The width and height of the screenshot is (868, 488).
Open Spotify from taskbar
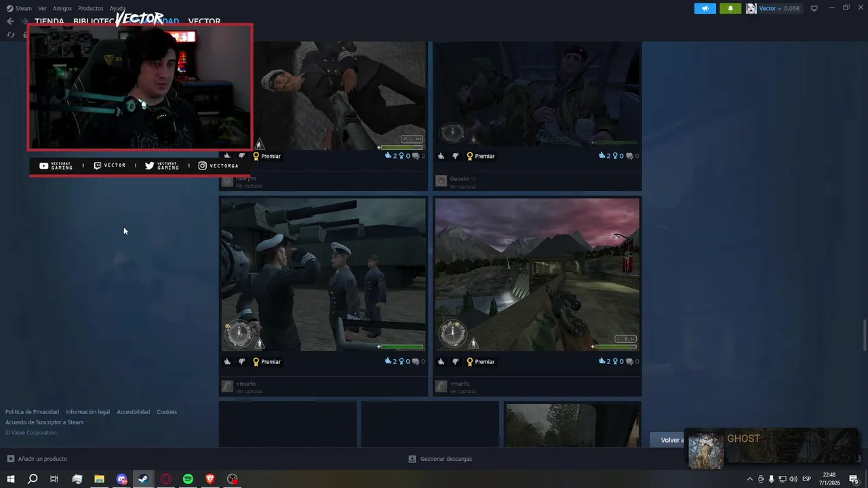tap(188, 479)
